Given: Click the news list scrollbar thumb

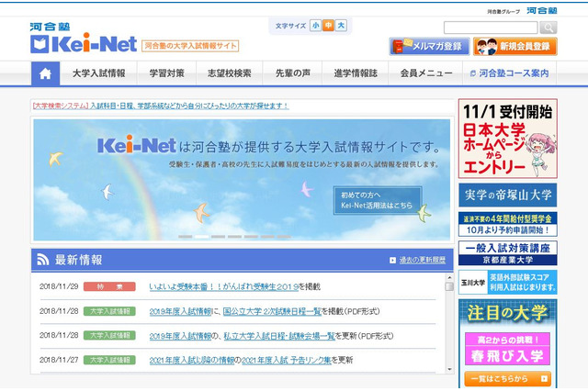Looking at the screenshot, I should (449, 286).
